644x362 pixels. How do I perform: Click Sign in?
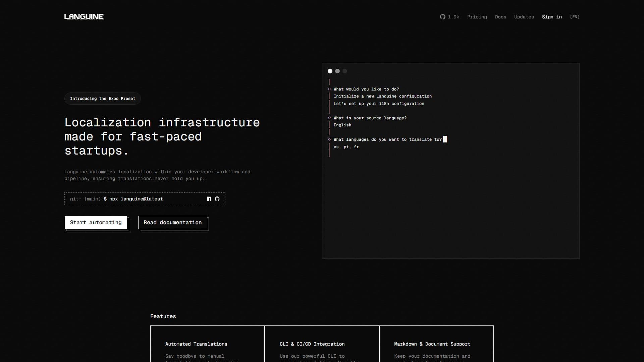[552, 17]
